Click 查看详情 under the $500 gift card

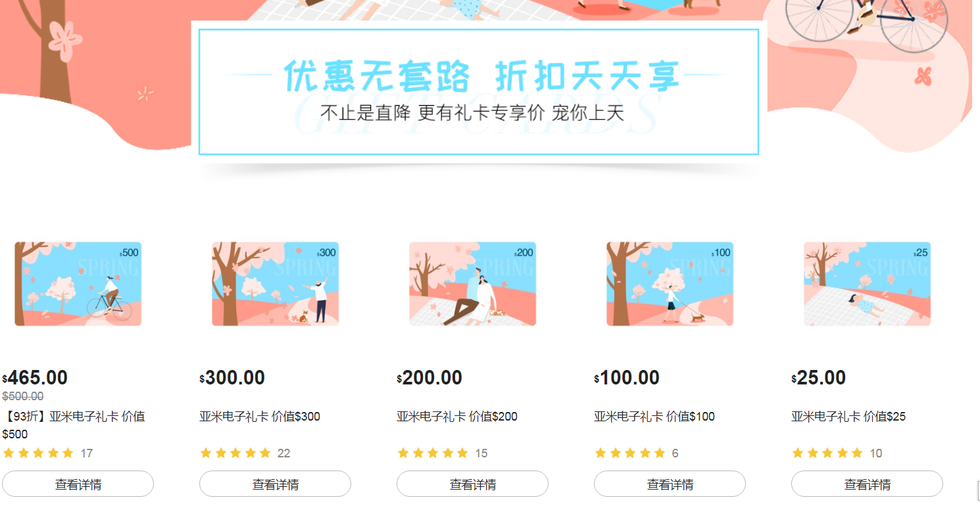pos(78,484)
